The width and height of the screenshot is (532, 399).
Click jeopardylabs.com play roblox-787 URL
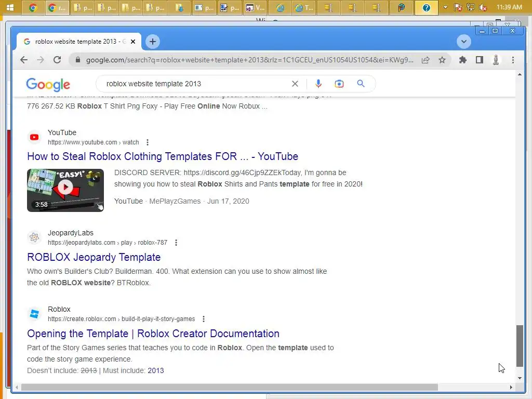108,243
